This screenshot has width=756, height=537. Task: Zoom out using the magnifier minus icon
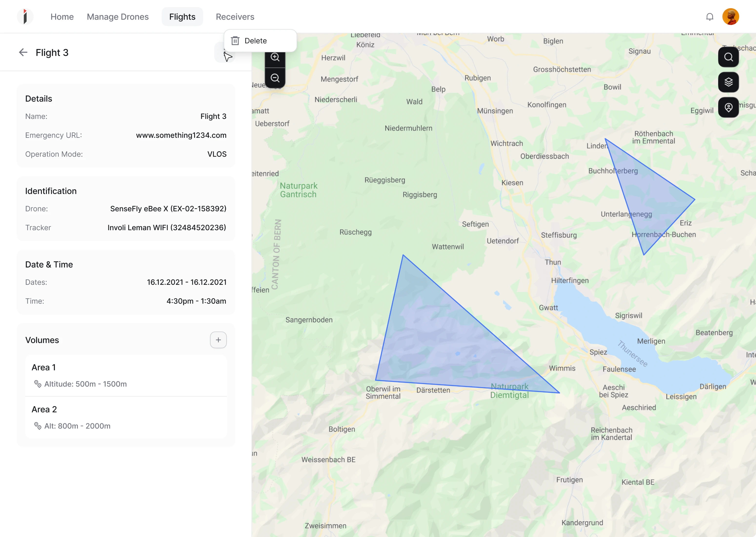point(275,78)
